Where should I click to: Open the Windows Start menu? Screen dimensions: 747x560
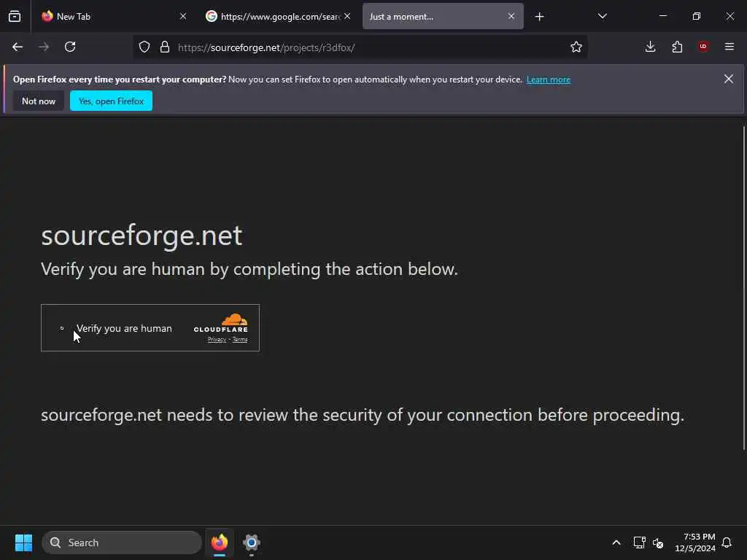pos(23,542)
